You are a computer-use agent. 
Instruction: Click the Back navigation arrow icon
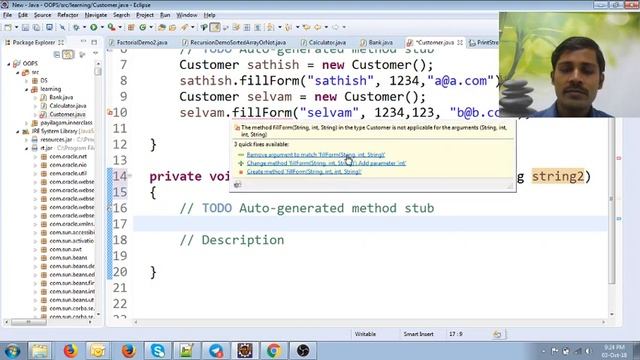(x=318, y=27)
